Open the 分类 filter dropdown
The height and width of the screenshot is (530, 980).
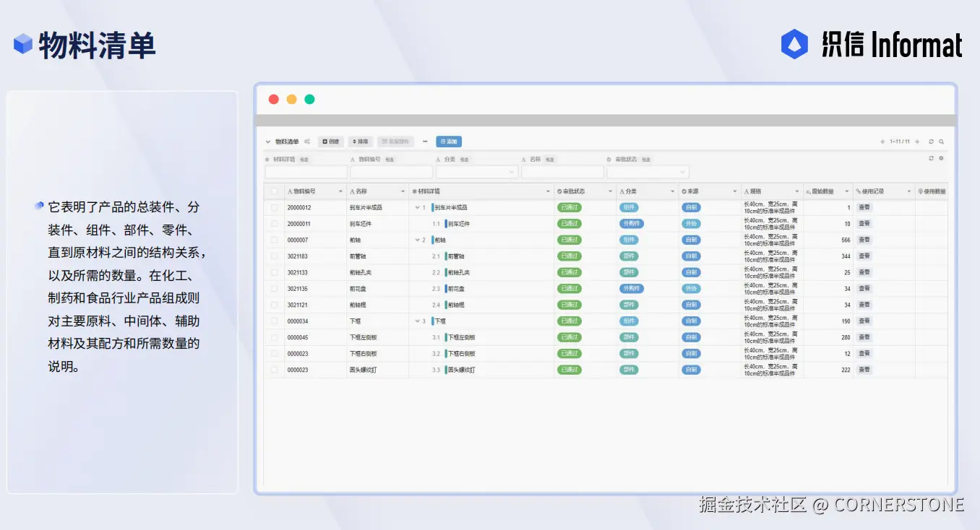[477, 172]
